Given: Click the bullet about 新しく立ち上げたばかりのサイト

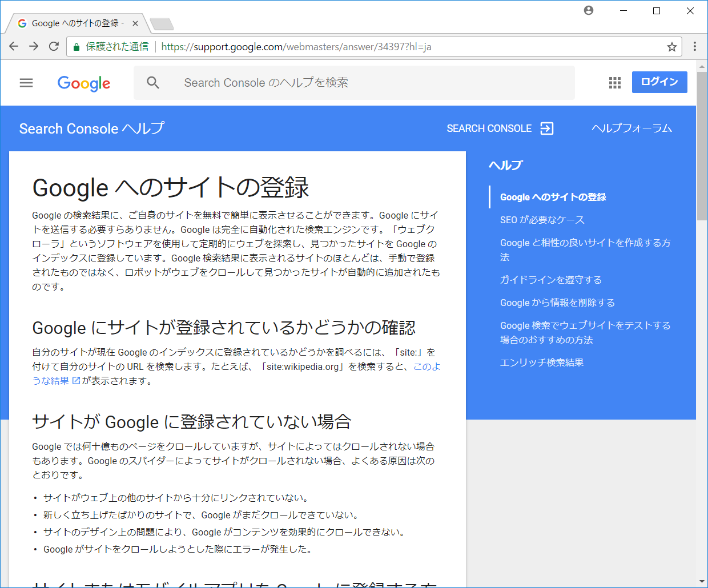Looking at the screenshot, I should point(201,515).
